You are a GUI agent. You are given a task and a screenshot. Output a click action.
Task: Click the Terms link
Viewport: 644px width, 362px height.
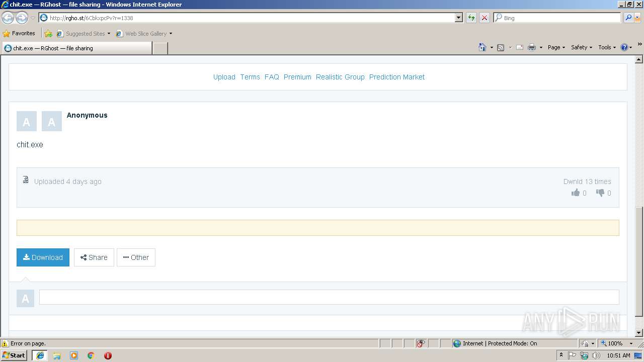250,77
